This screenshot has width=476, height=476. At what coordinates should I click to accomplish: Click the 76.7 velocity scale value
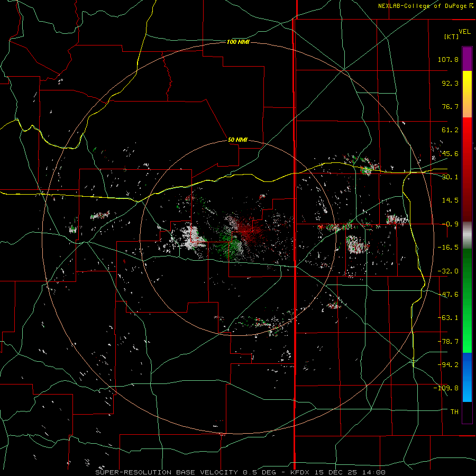[450, 106]
